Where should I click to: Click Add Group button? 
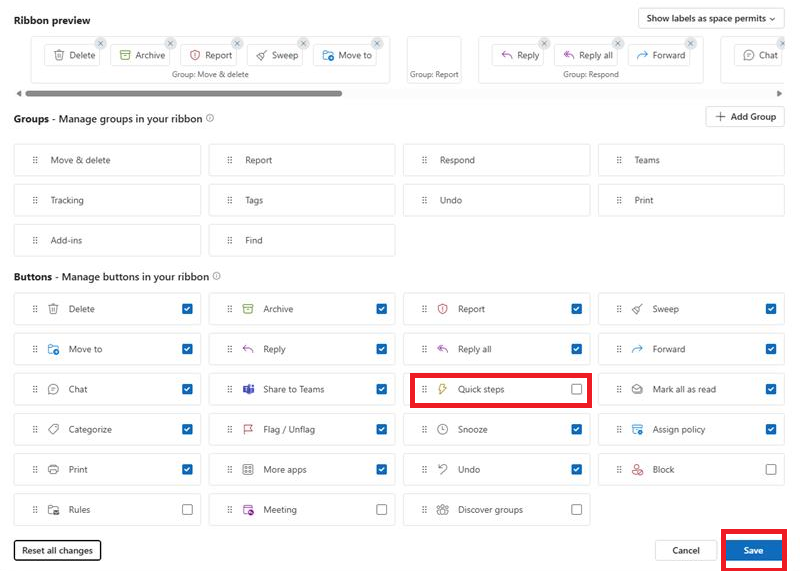pos(745,116)
